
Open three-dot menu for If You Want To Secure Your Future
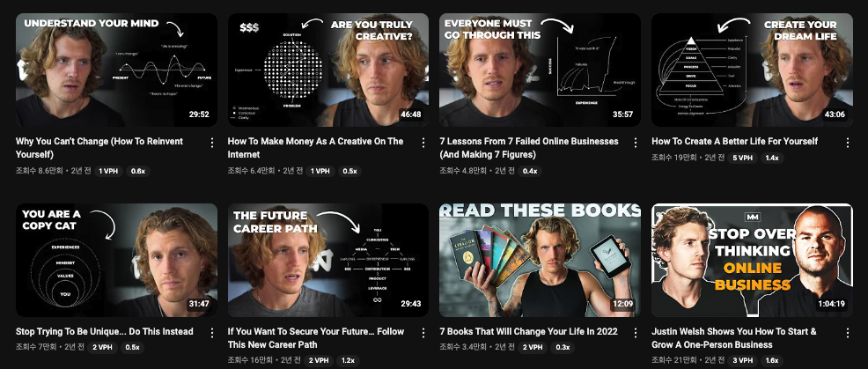click(423, 333)
